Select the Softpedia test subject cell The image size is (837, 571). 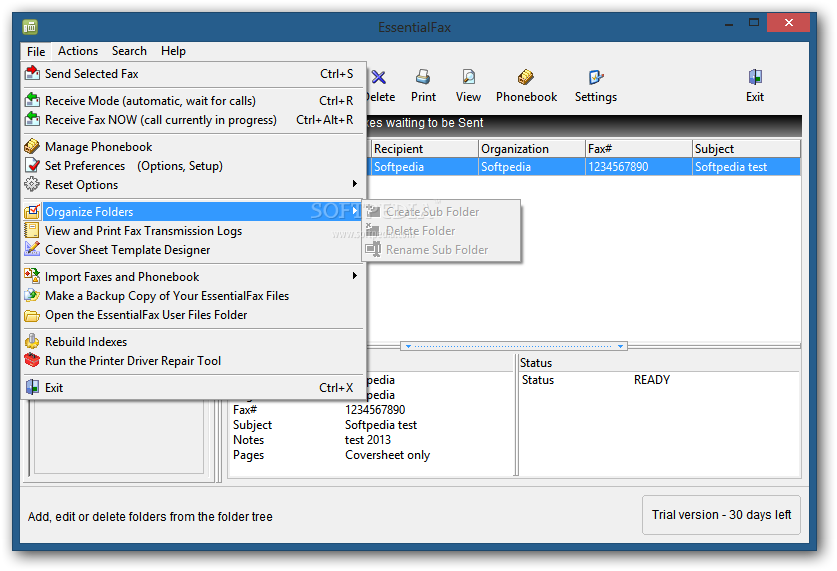point(746,167)
